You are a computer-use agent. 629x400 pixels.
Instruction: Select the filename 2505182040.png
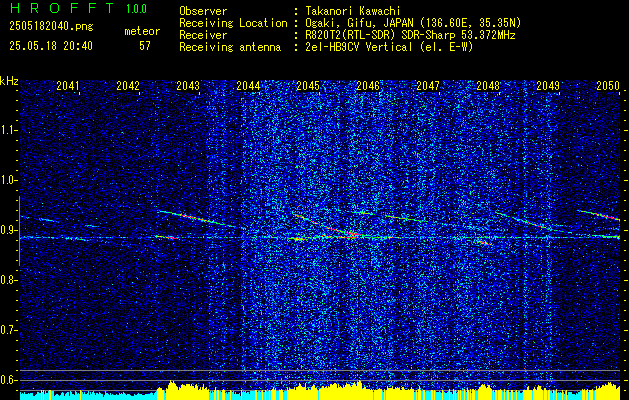51,26
